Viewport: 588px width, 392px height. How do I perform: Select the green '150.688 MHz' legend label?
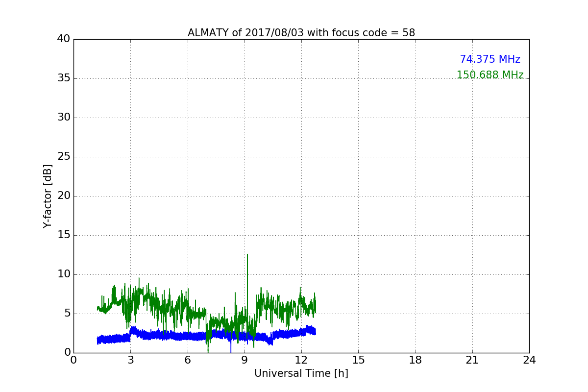(490, 75)
